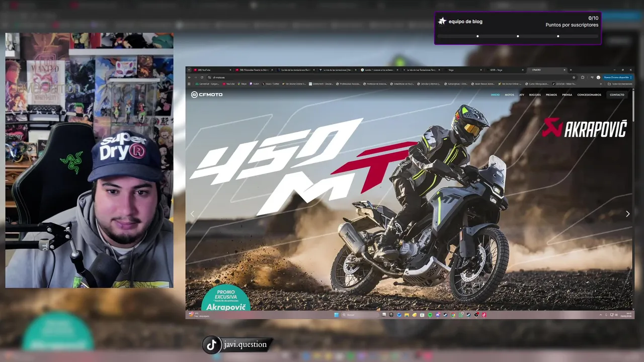Open WhatsApp from the taskbar
644x362 pixels.
461,315
